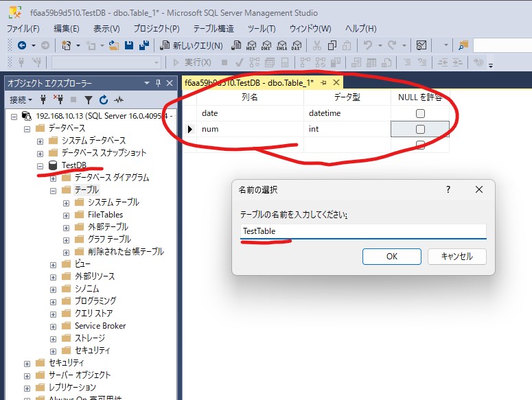Click OK in the name dialog
Viewport: 532px width, 400px height.
[x=392, y=257]
